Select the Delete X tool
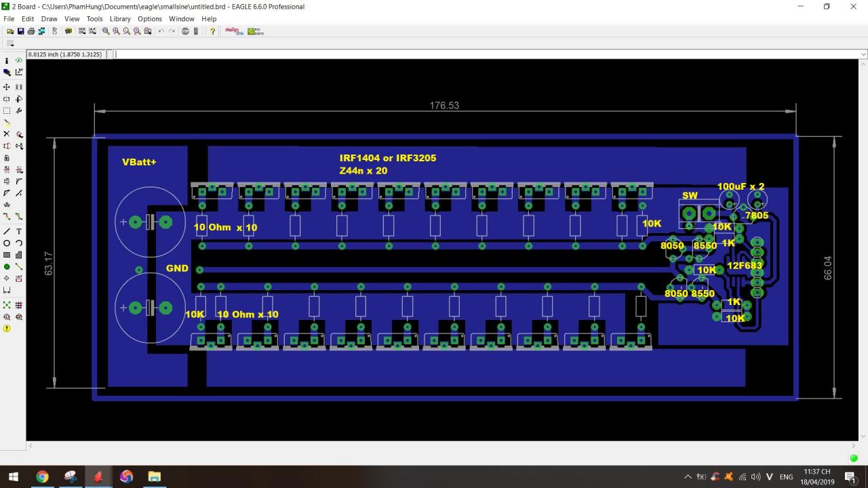 [x=7, y=134]
